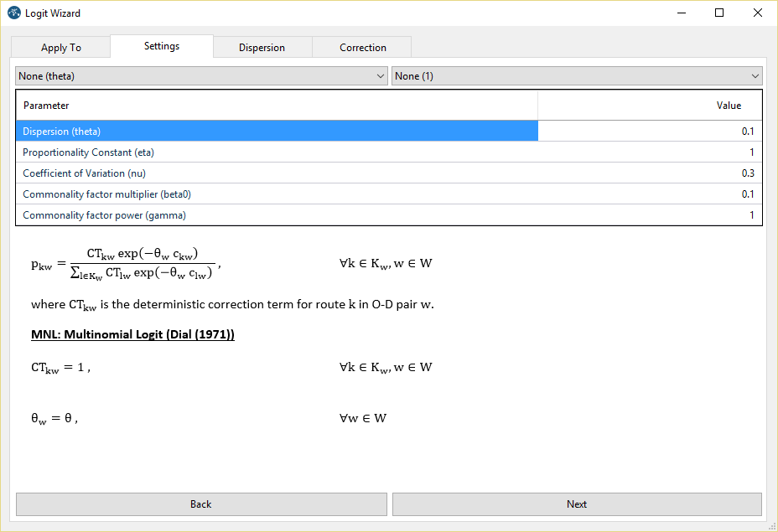Expand the None (theta) dropdown

[x=201, y=76]
